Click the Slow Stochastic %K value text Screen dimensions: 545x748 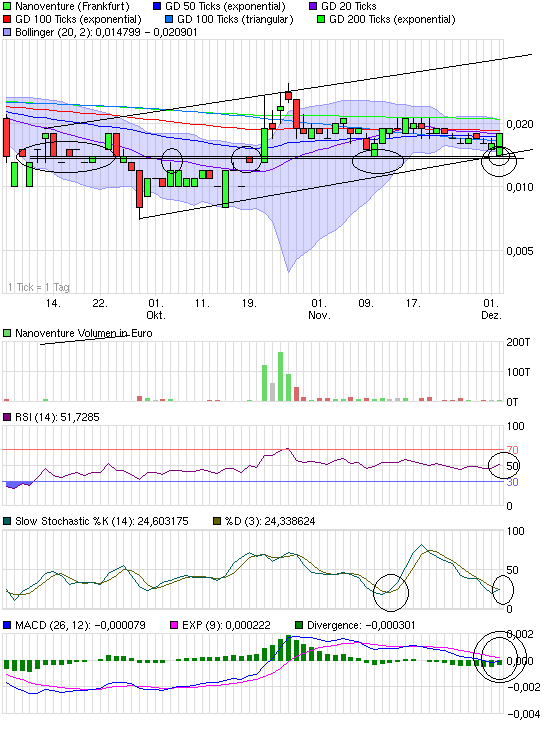(102, 521)
